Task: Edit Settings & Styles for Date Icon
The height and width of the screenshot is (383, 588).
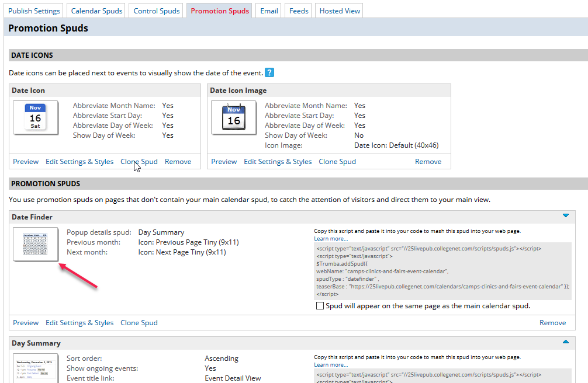Action: 79,162
